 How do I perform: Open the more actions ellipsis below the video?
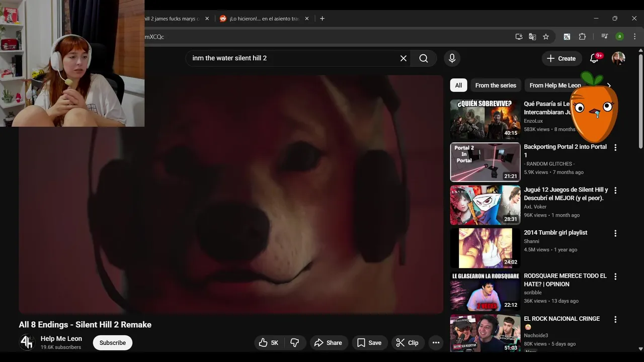[x=436, y=343]
